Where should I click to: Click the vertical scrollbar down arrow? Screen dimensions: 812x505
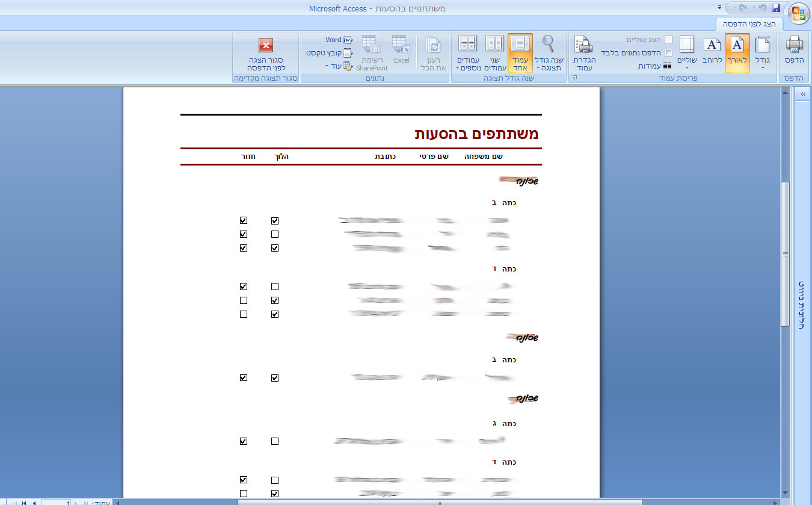(x=785, y=492)
